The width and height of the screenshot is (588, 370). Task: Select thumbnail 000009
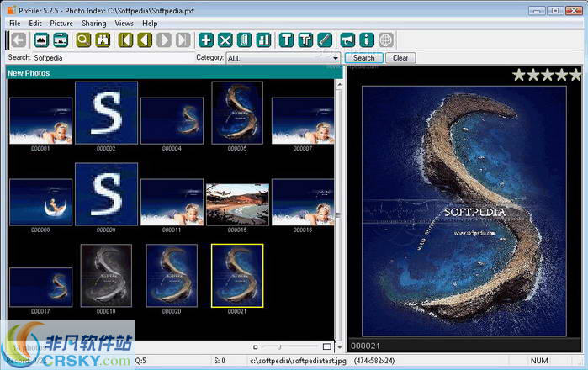(107, 194)
